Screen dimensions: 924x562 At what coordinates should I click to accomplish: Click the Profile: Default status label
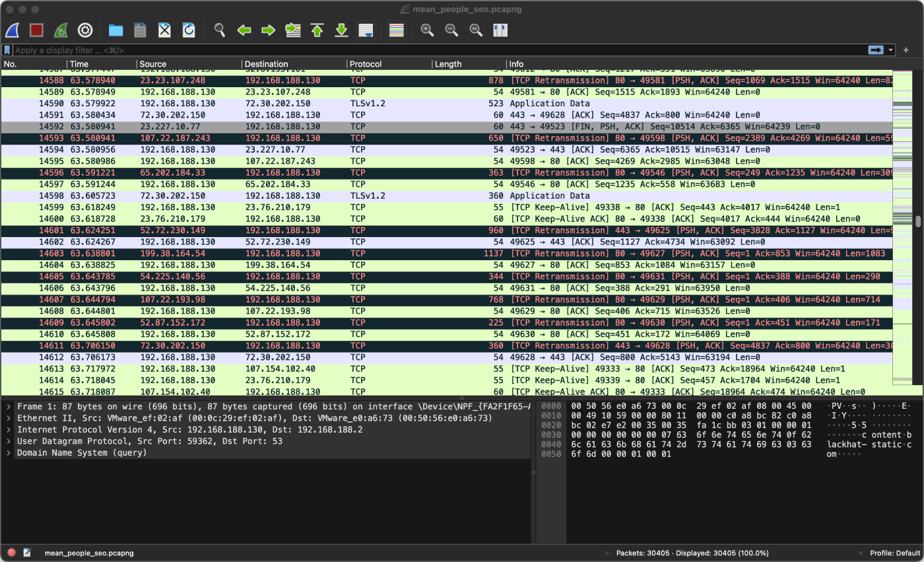coord(896,553)
